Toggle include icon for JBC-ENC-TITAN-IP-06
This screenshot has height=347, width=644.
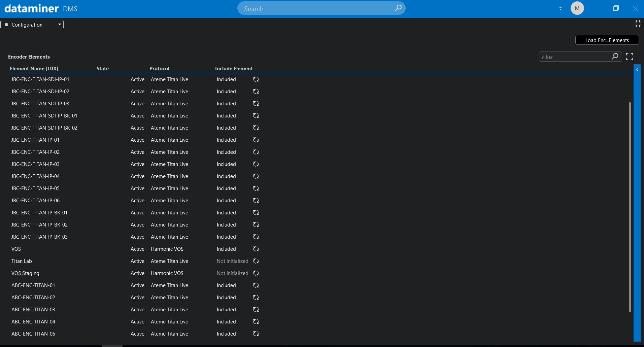(x=256, y=201)
